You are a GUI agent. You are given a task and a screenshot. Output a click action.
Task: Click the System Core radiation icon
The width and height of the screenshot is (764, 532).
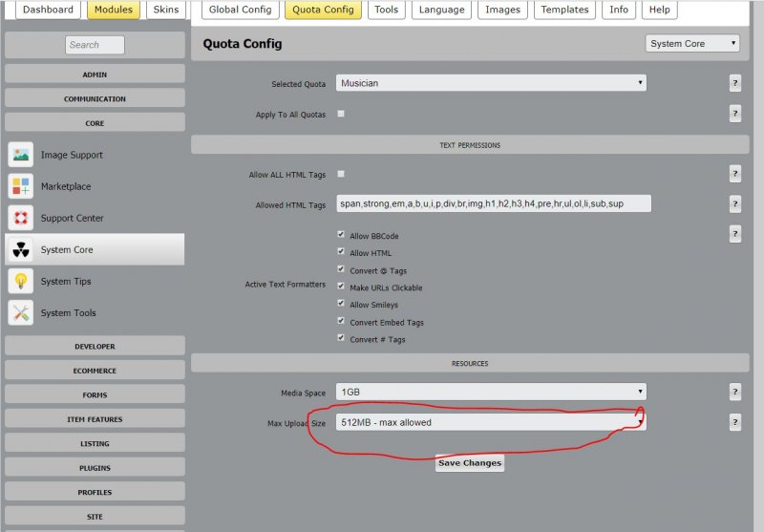click(x=21, y=249)
